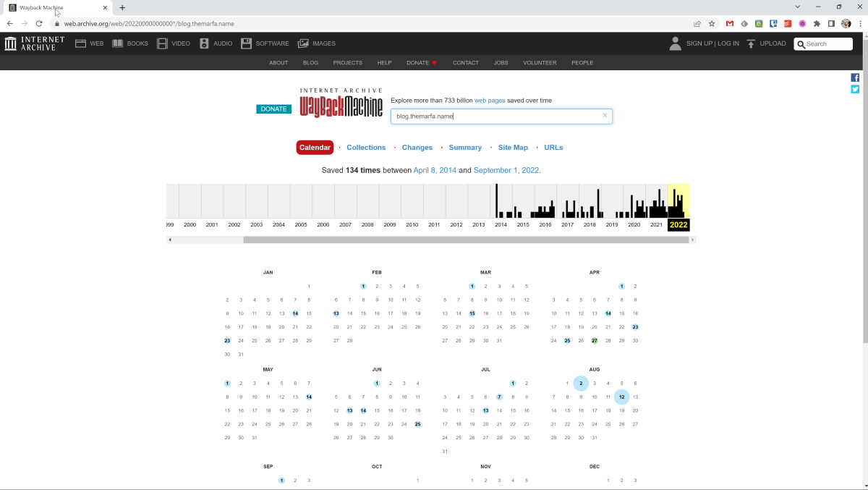Screen dimensions: 868x490
Task: Click SIGN UP | LOG IN
Action: tap(712, 43)
